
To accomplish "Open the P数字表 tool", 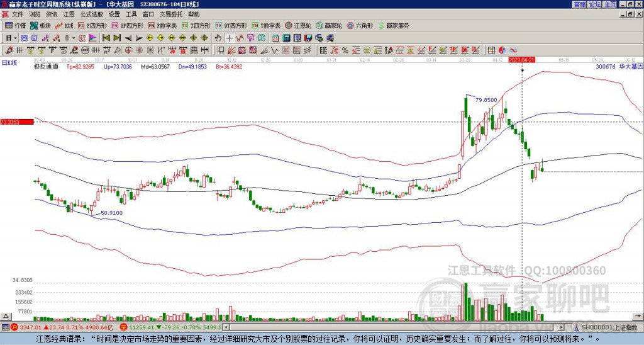I will click(x=163, y=25).
